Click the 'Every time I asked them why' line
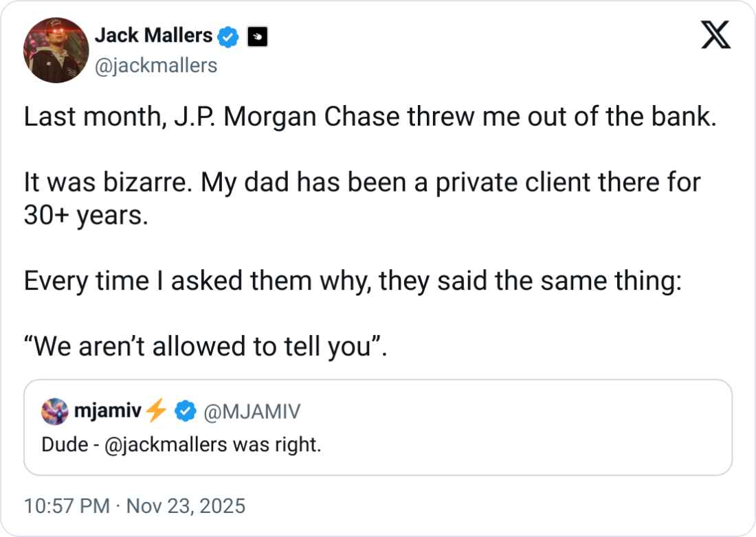 click(x=353, y=282)
